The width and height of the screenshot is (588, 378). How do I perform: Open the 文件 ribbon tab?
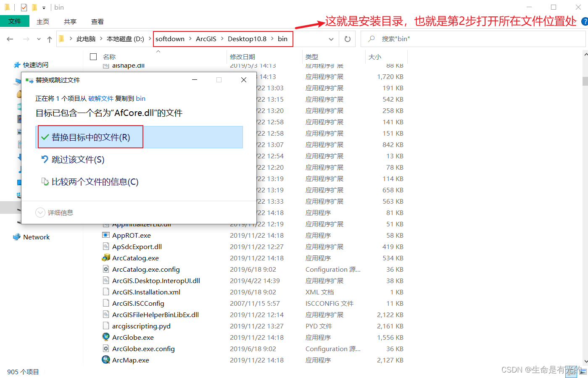[x=15, y=21]
